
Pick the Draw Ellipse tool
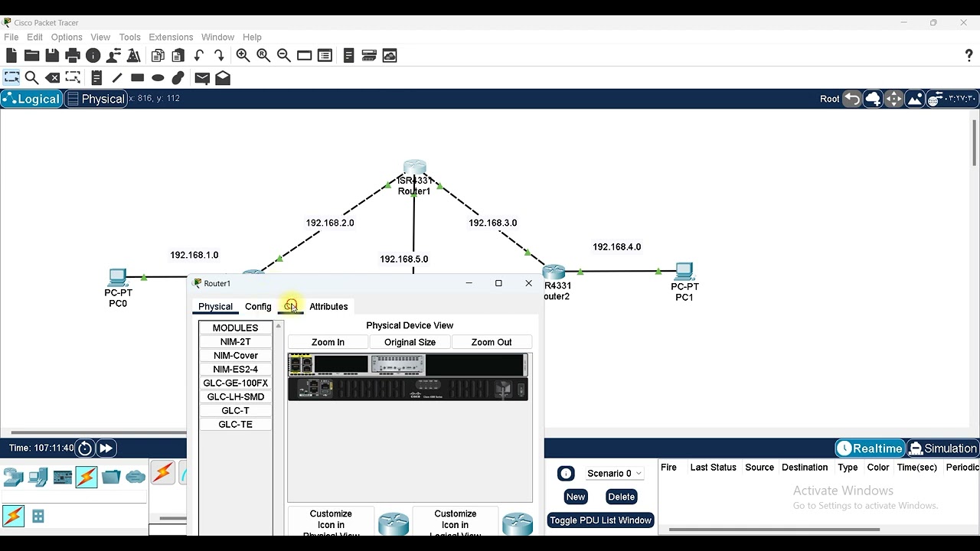point(158,77)
